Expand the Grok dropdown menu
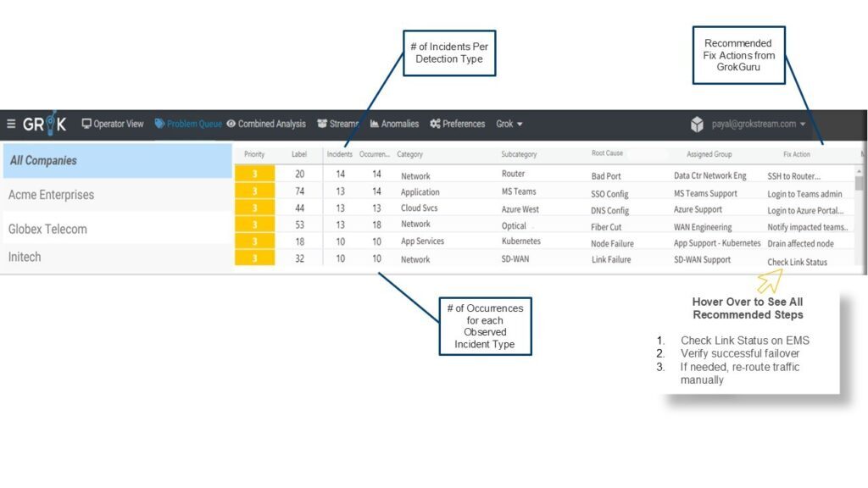 [x=509, y=124]
